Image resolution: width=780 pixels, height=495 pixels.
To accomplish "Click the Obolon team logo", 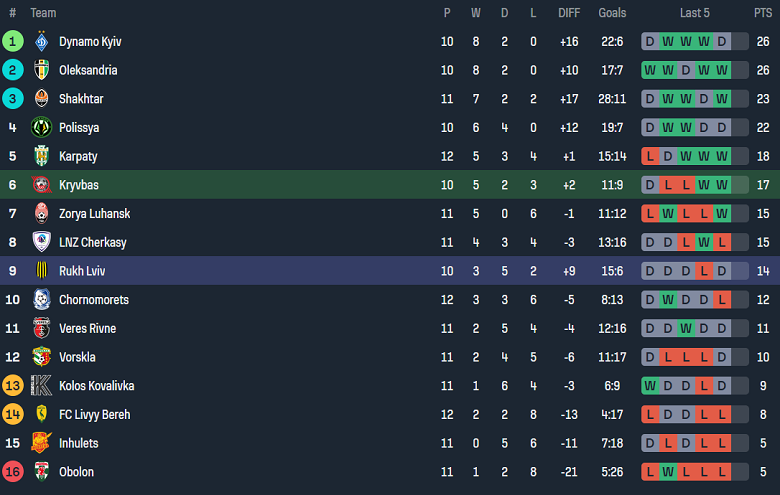I will pos(41,472).
